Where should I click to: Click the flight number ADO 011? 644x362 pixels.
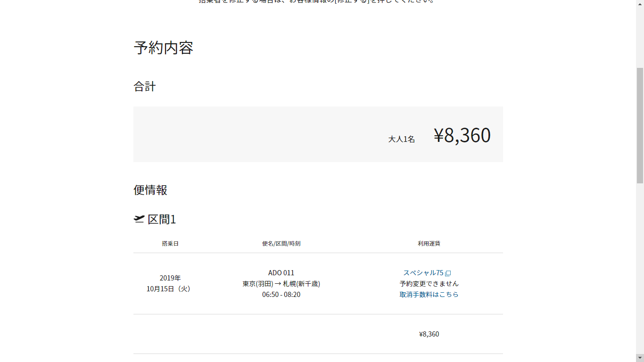[281, 273]
